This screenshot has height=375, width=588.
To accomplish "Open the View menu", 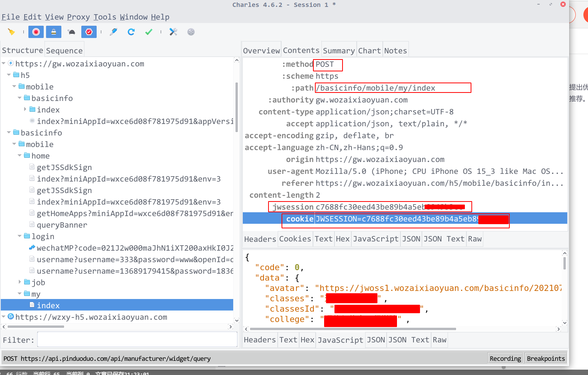I will coord(54,17).
